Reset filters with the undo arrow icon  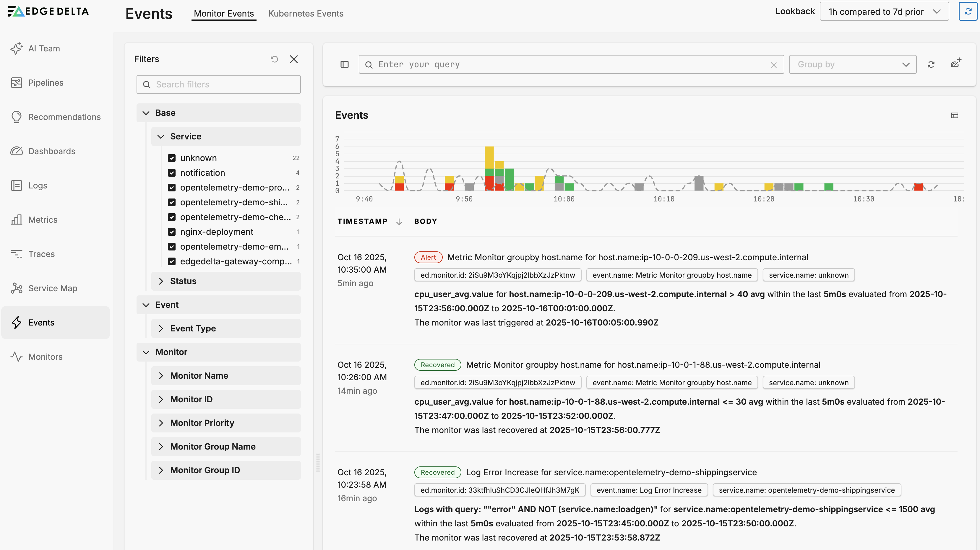click(274, 59)
